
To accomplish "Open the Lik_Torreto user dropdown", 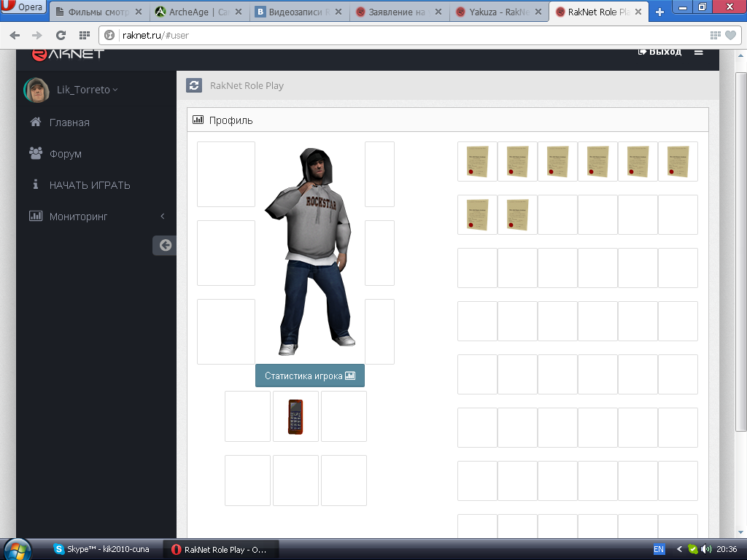I will (x=88, y=90).
